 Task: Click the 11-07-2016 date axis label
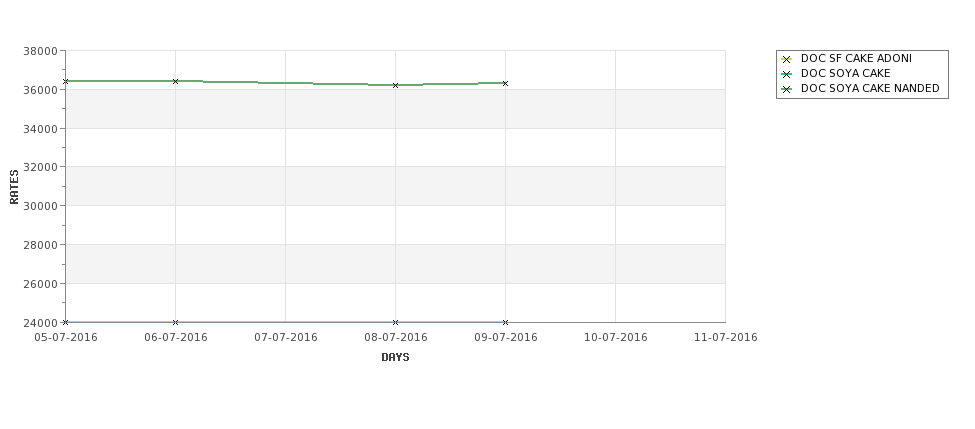(726, 338)
